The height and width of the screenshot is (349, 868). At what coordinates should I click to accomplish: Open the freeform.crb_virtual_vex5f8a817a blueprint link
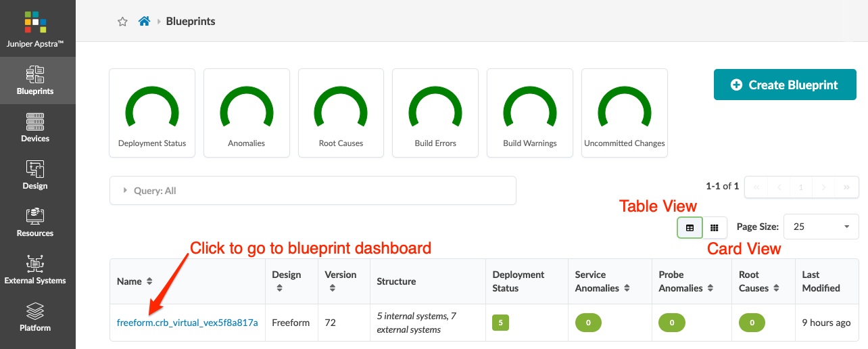click(187, 323)
